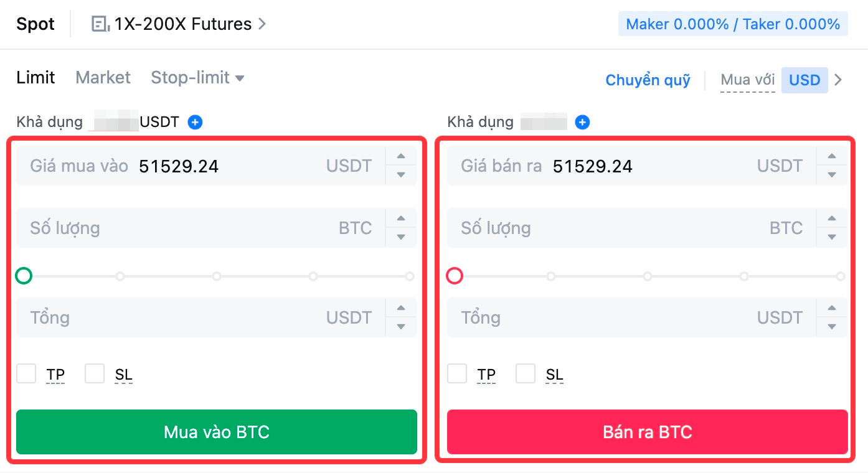Click the plus icon above the sell panel
The image size is (868, 473).
click(582, 122)
